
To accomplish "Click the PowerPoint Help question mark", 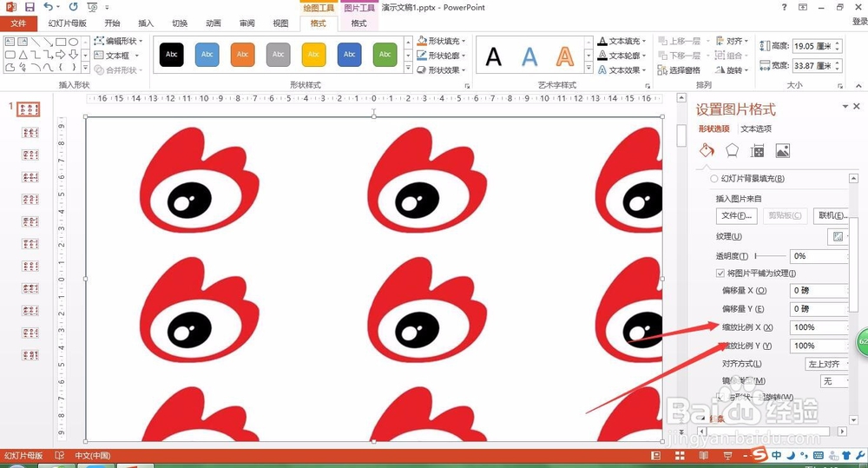I will point(784,7).
